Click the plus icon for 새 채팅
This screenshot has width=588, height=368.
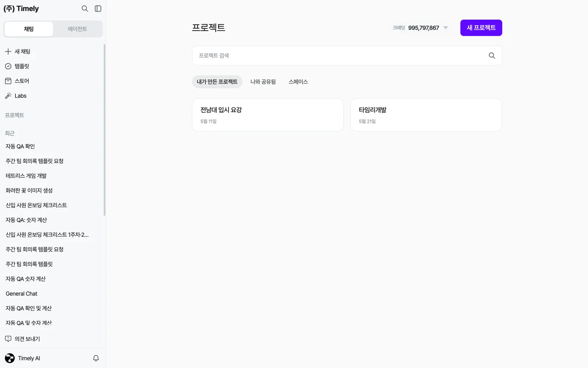[8, 52]
